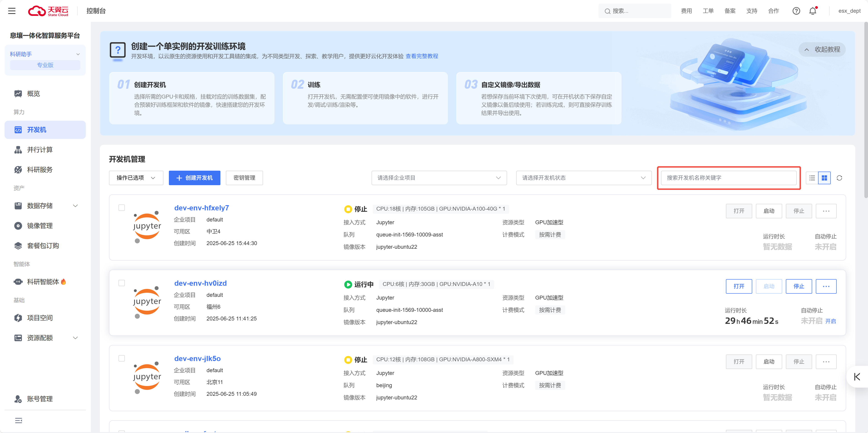Open dev-env-hv0izd details link

click(200, 283)
